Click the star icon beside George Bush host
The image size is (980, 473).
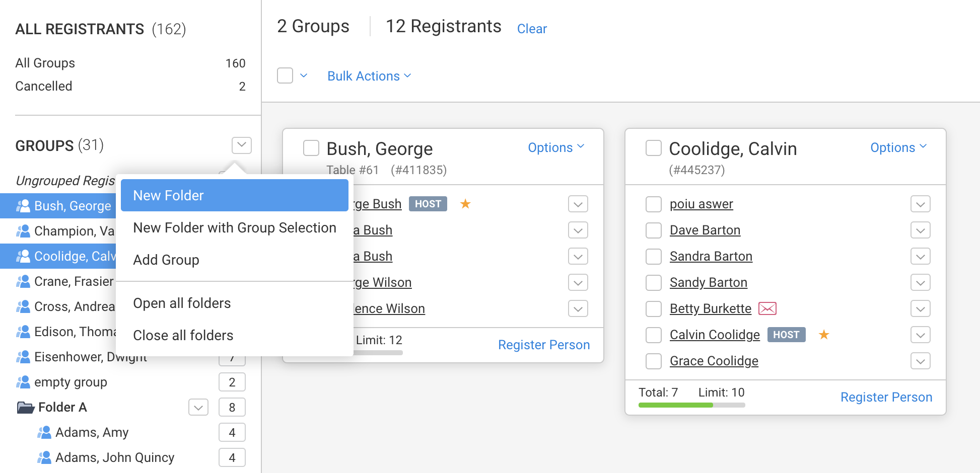[465, 204]
